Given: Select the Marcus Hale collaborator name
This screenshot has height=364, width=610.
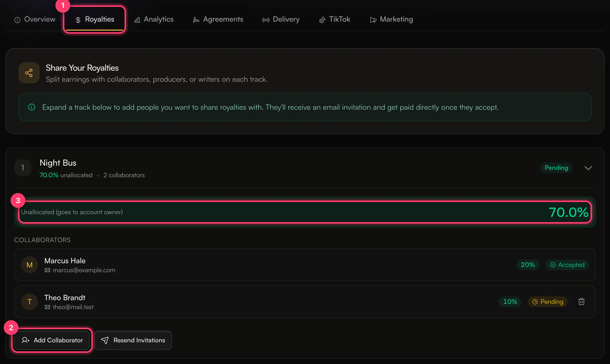Looking at the screenshot, I should tap(65, 261).
